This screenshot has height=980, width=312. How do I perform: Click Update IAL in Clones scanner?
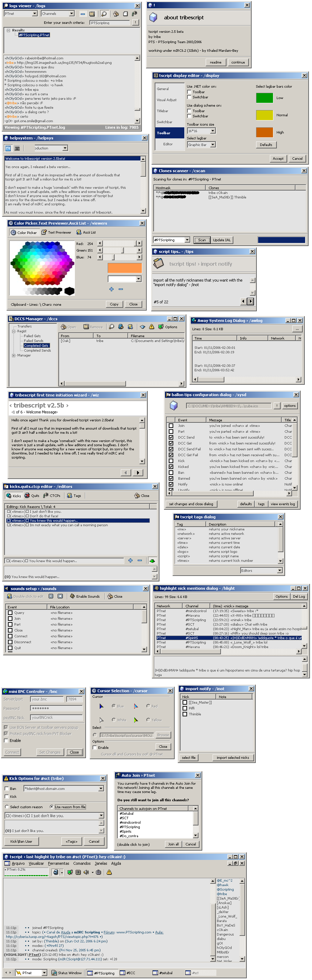[222, 240]
